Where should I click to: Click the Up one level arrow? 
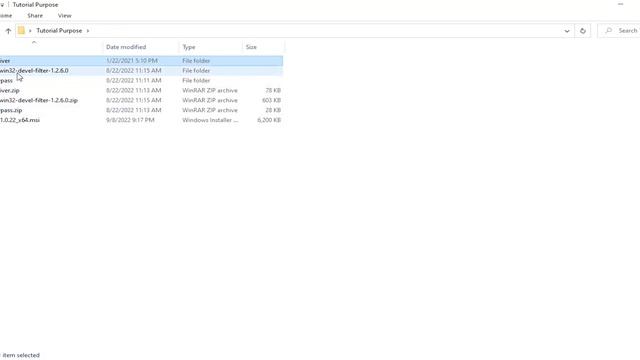[x=8, y=31]
